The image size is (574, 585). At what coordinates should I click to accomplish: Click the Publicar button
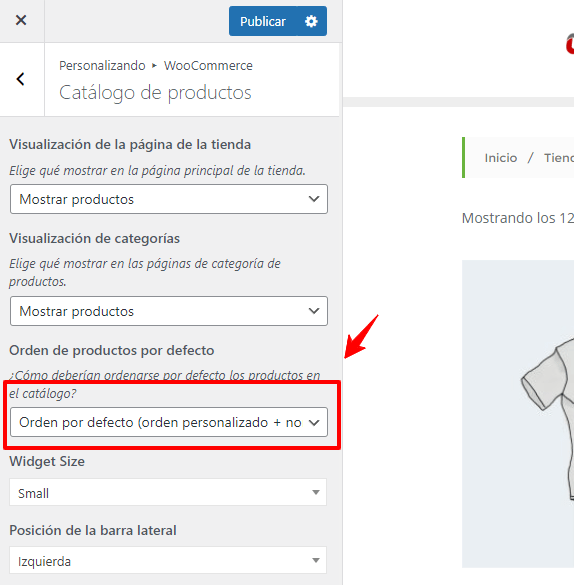pos(263,21)
